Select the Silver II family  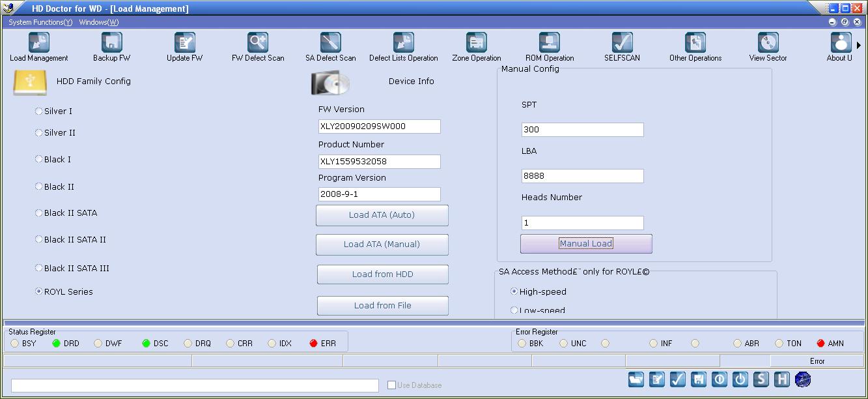(x=38, y=133)
